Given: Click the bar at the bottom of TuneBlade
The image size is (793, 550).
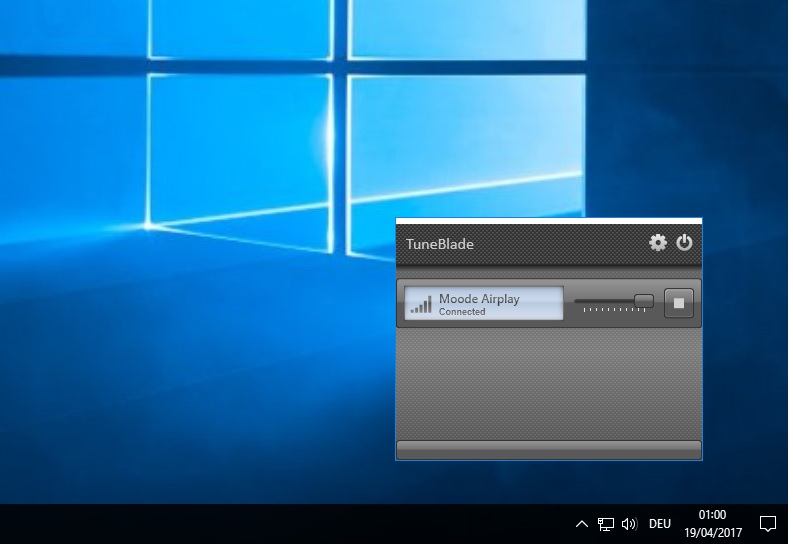Looking at the screenshot, I should click(548, 449).
